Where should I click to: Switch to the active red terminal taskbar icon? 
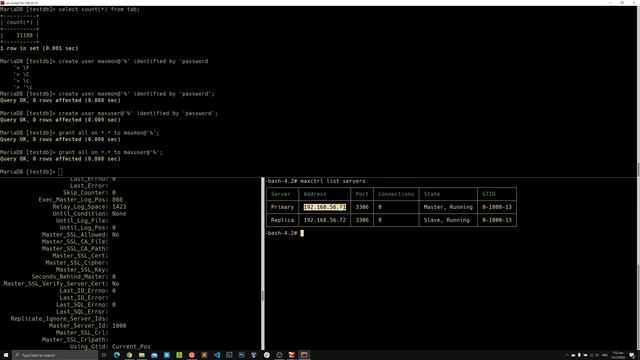[x=304, y=355]
